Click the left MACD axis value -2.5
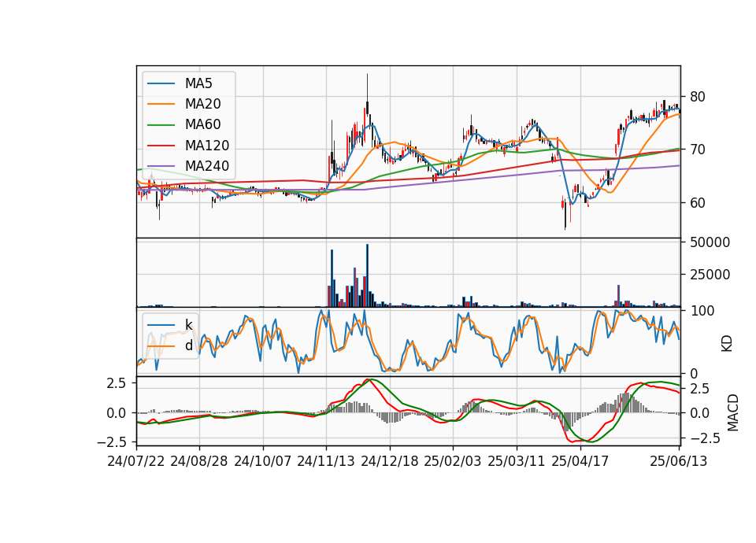756x543 pixels. pyautogui.click(x=111, y=441)
